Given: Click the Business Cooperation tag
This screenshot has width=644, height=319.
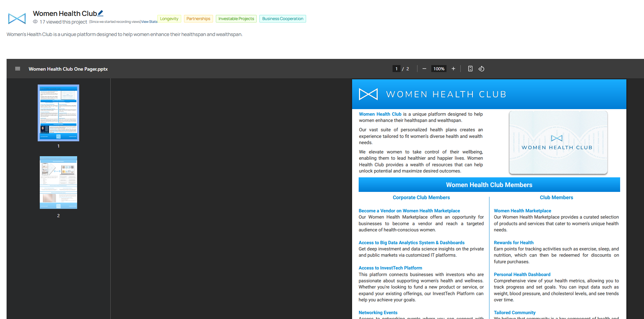Looking at the screenshot, I should (x=283, y=19).
